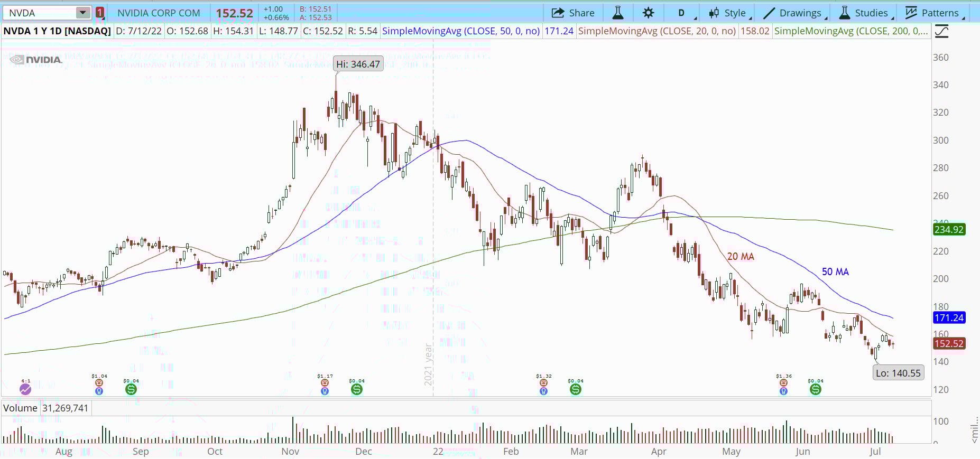Click the red earnings phone icon under $1.17
Screen dimensions: 980x459
325,383
